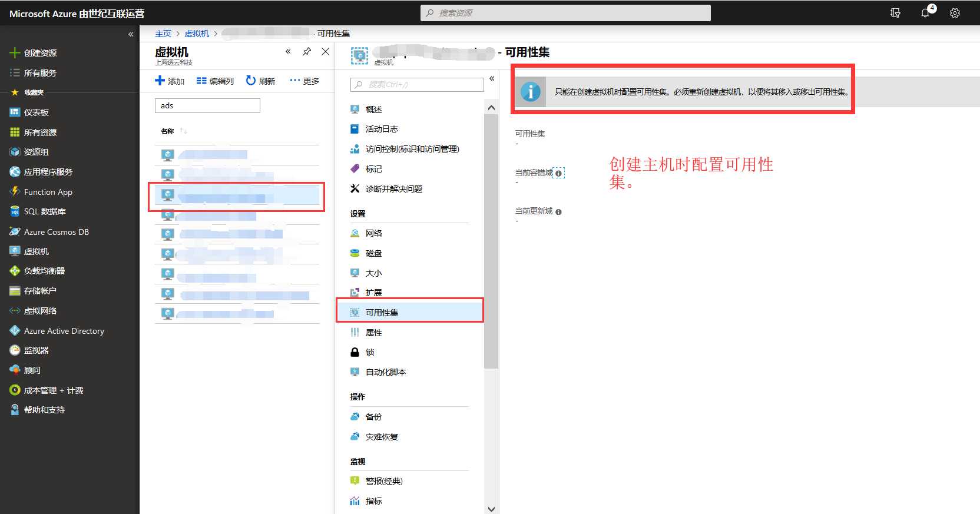This screenshot has width=980, height=514.
Task: Open 更多 options menu
Action: coord(304,81)
